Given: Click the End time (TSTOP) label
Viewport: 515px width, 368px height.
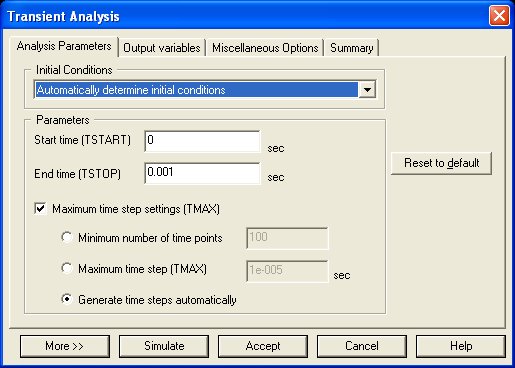Looking at the screenshot, I should pos(77,174).
